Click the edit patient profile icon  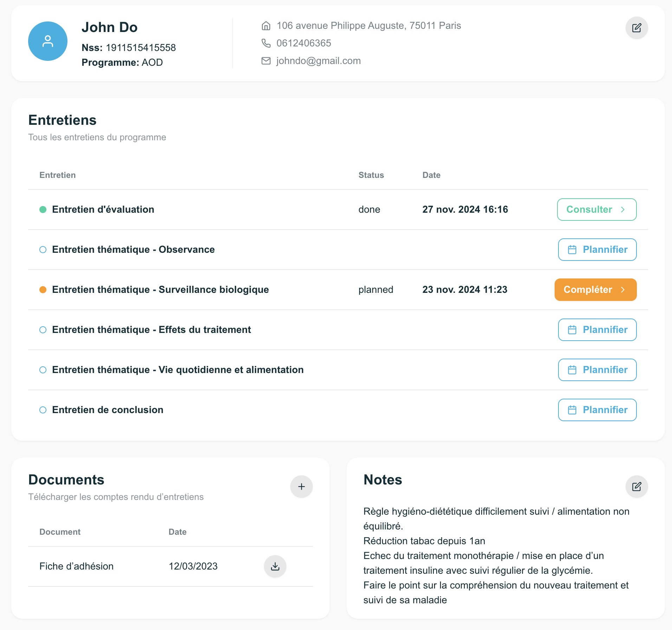637,28
